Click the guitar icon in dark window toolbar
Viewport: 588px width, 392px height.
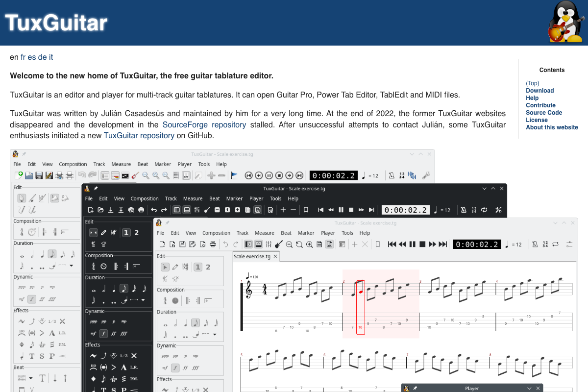click(207, 210)
